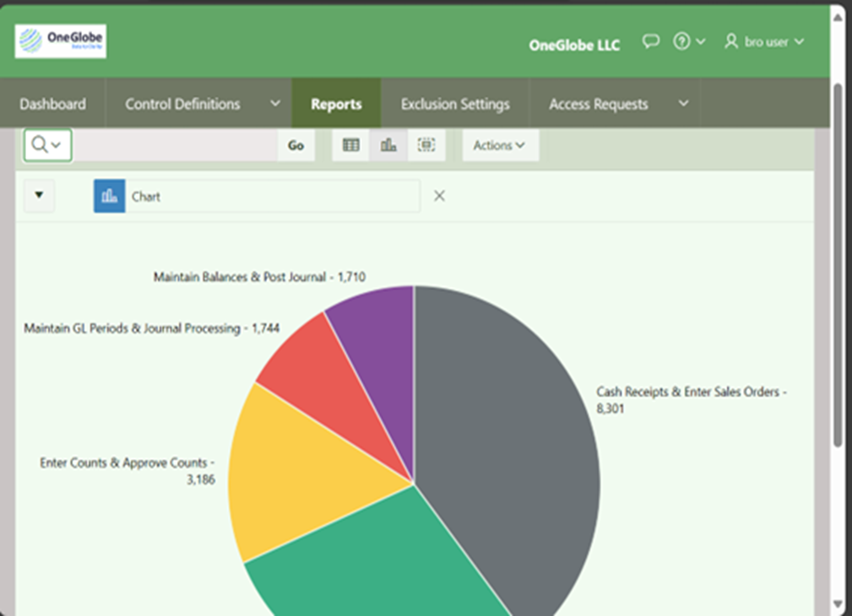852x616 pixels.
Task: Select the chart view toolbar icon
Action: click(x=388, y=144)
